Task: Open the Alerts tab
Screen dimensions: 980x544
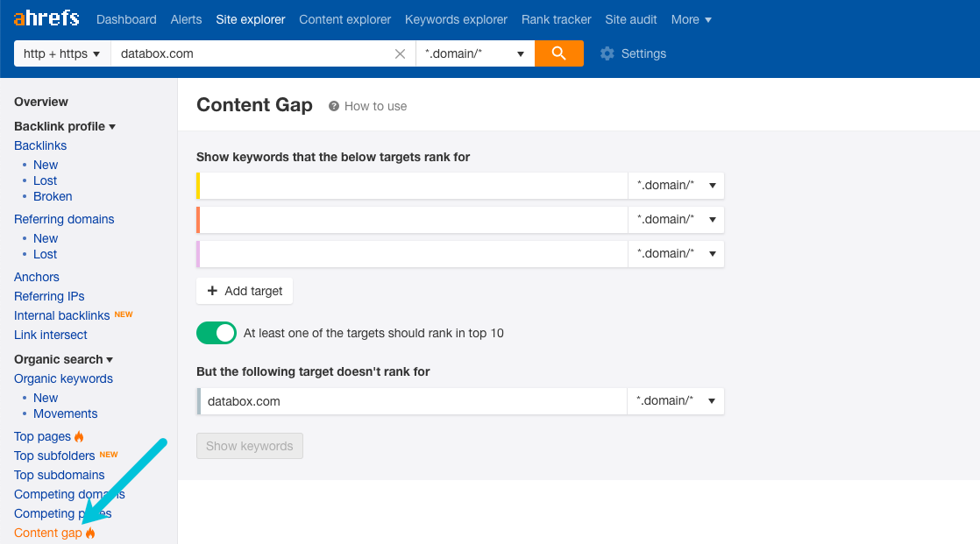Action: tap(186, 19)
